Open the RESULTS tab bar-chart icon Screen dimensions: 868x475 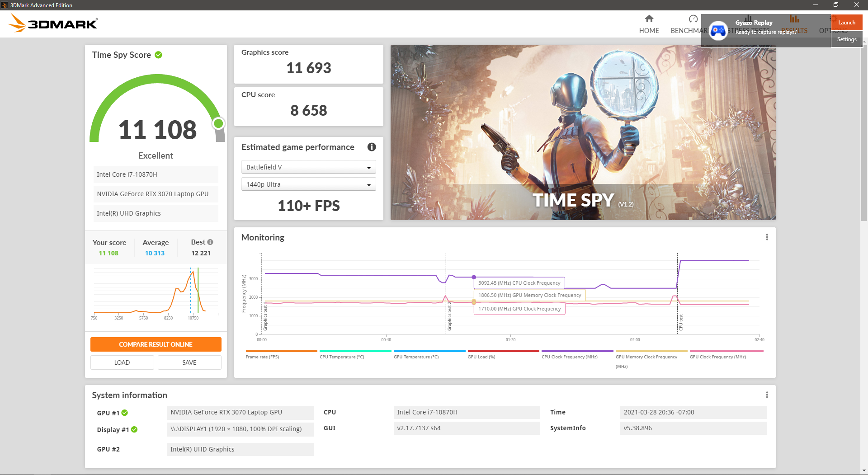(x=794, y=19)
